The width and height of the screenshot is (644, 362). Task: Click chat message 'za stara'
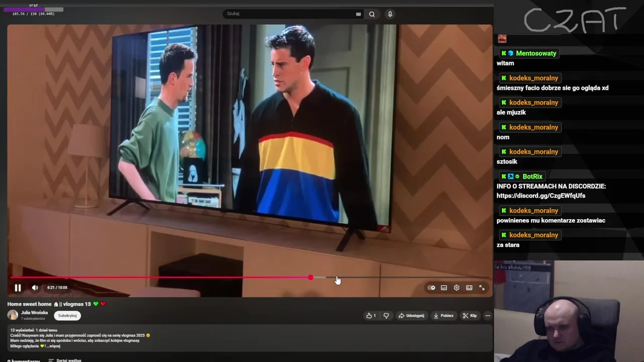pos(508,245)
